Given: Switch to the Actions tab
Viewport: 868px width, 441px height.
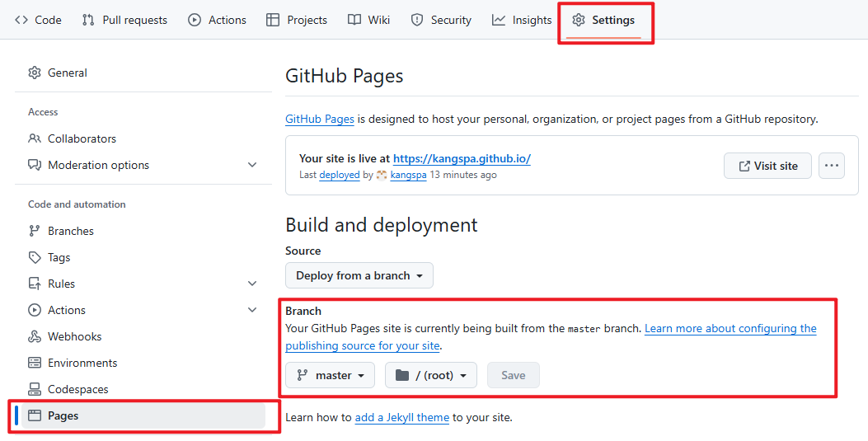Looking at the screenshot, I should [217, 20].
